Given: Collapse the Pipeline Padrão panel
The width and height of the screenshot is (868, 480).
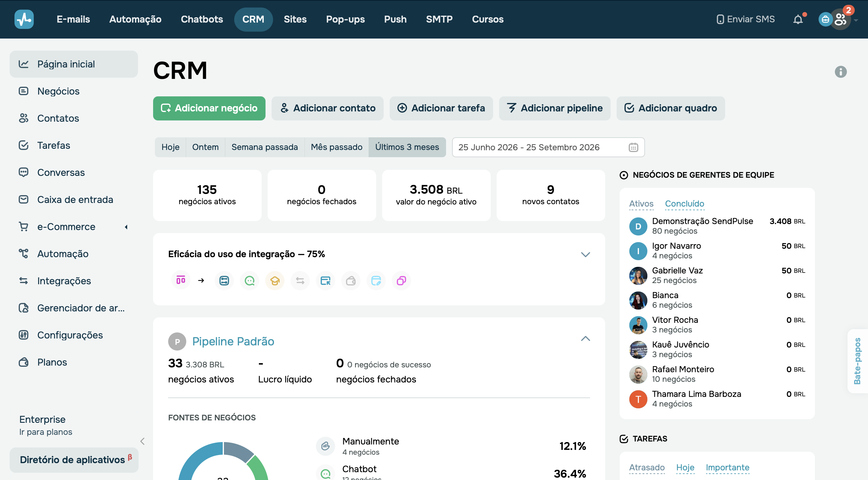Looking at the screenshot, I should pyautogui.click(x=586, y=339).
